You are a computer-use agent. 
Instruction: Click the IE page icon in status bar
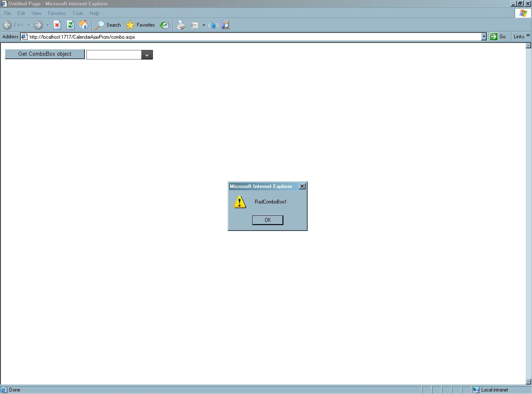(x=4, y=390)
